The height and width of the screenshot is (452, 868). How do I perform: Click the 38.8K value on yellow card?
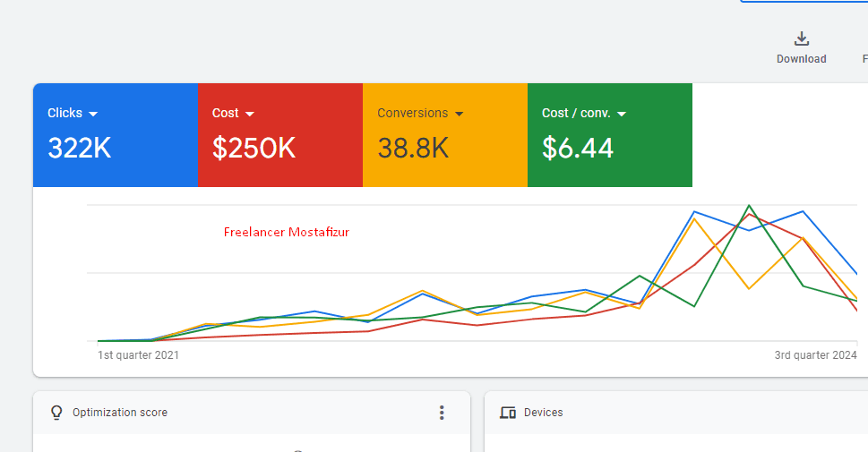click(x=413, y=149)
